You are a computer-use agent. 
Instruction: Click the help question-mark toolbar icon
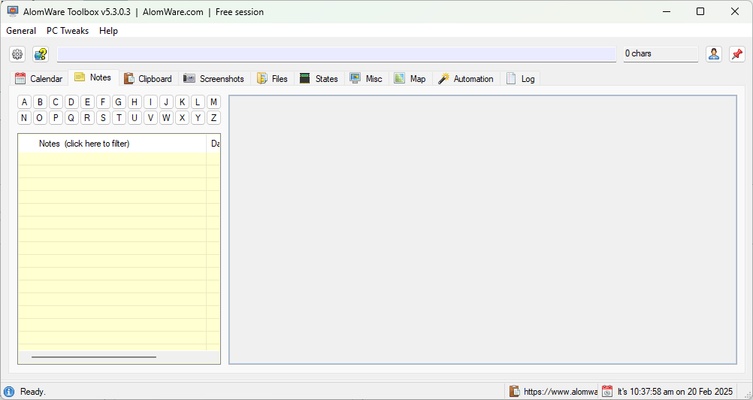(x=41, y=54)
